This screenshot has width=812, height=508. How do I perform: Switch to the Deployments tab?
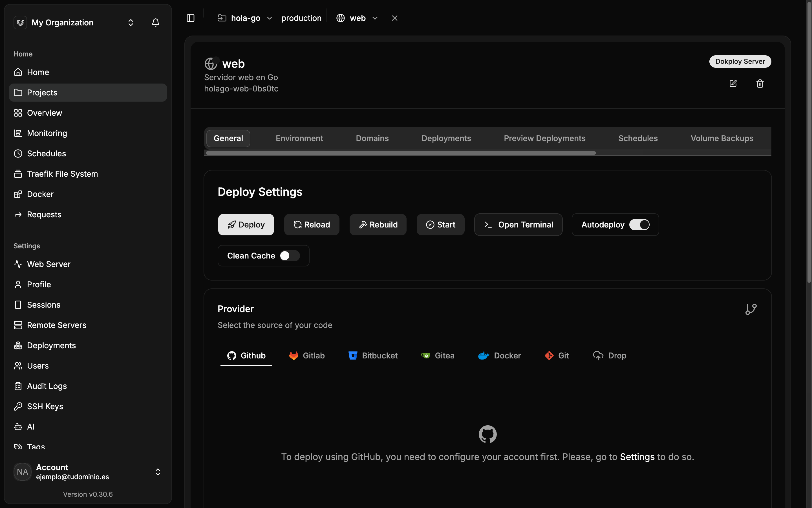coord(446,138)
